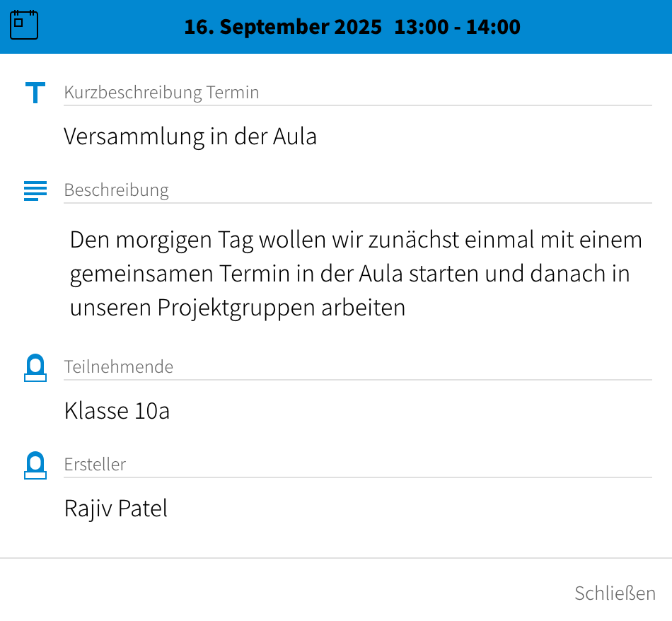Select the Beschreibung field label
This screenshot has width=672, height=621.
116,190
